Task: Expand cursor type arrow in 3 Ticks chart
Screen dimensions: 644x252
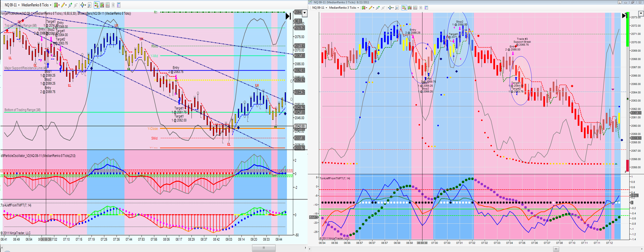Action: (x=393, y=8)
